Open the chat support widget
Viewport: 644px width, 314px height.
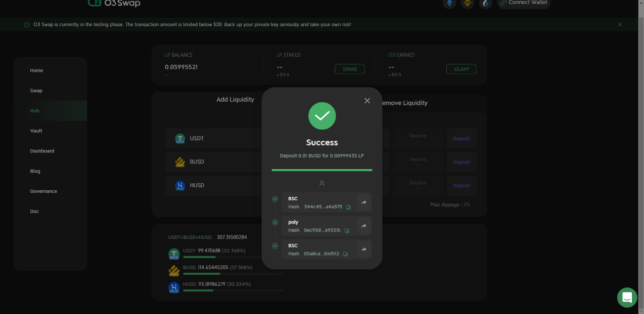627,297
